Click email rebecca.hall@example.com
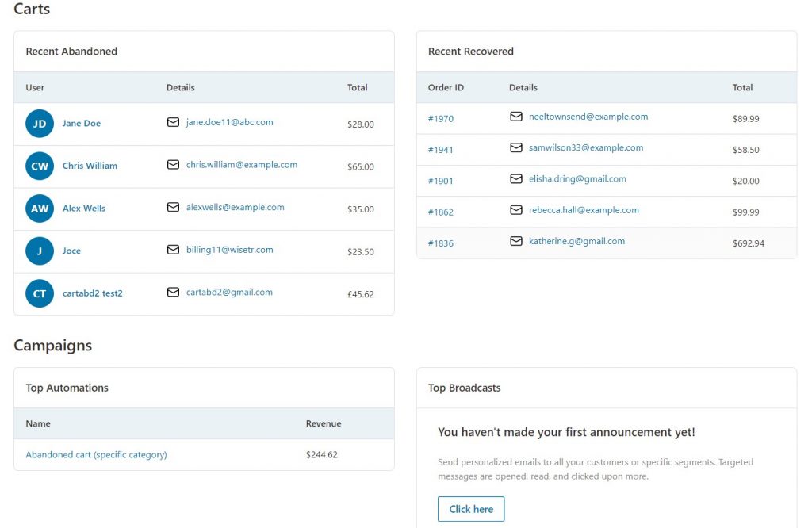This screenshot has height=528, width=812. point(584,209)
